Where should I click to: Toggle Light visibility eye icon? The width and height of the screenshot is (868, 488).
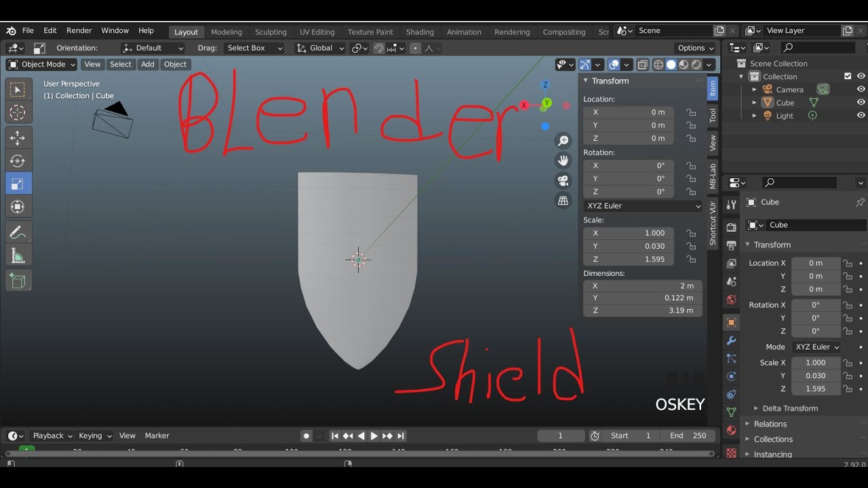(861, 115)
